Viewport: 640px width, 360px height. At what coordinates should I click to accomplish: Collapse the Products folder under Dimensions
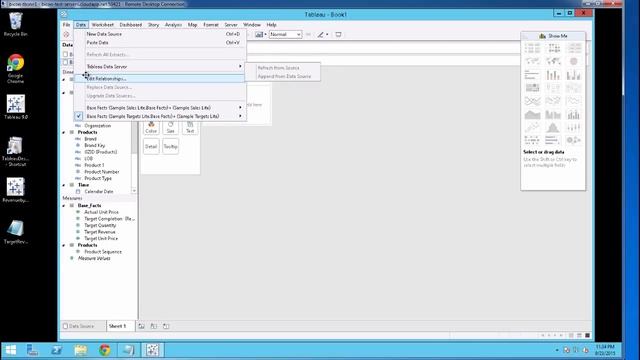tap(64, 132)
